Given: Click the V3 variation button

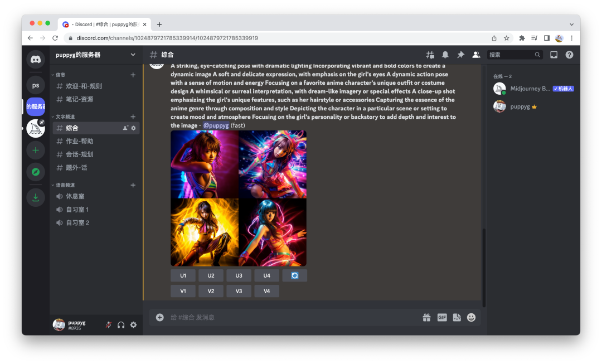Looking at the screenshot, I should 239,291.
